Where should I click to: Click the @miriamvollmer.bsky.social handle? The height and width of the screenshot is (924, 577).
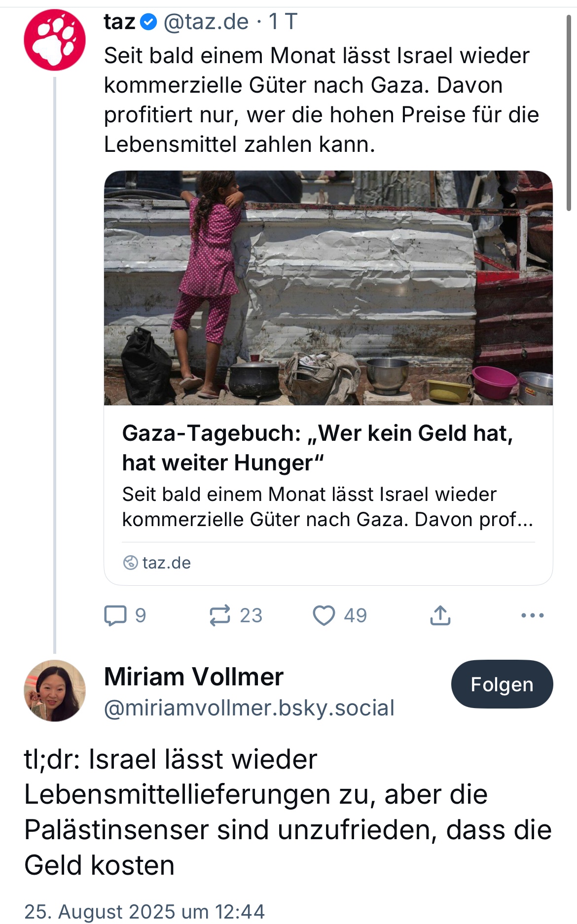point(249,708)
